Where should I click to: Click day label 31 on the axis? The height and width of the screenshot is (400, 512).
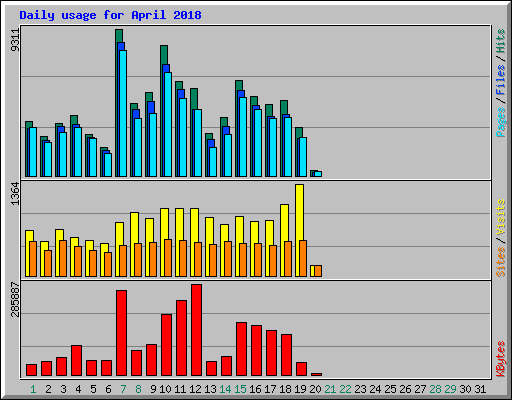coord(480,389)
